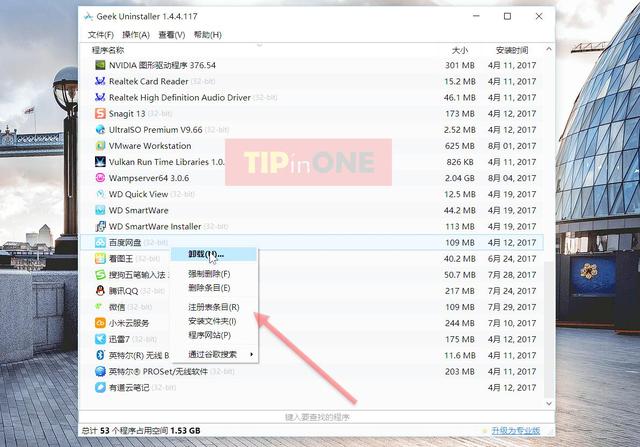
Task: Choose 删除条目(E) in the context menu
Action: click(214, 288)
